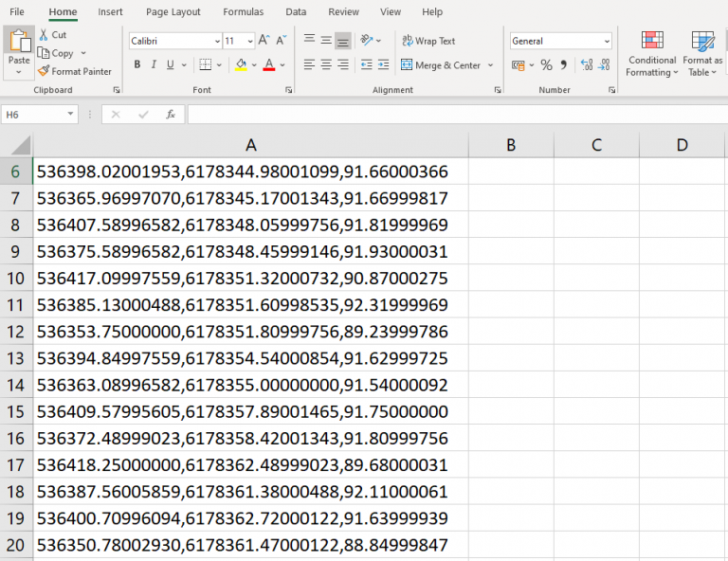
Task: Click the Paste clipboard icon
Action: 19,42
